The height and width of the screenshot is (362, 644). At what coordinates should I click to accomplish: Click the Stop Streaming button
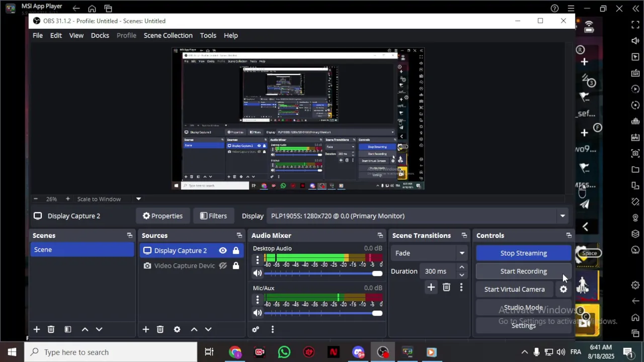click(523, 253)
